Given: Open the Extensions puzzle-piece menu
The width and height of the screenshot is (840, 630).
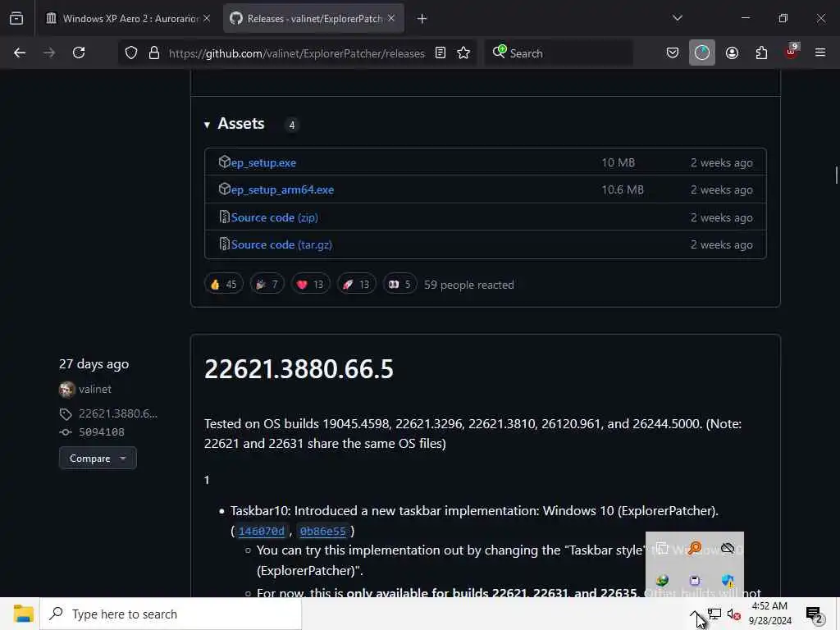Looking at the screenshot, I should tap(761, 52).
